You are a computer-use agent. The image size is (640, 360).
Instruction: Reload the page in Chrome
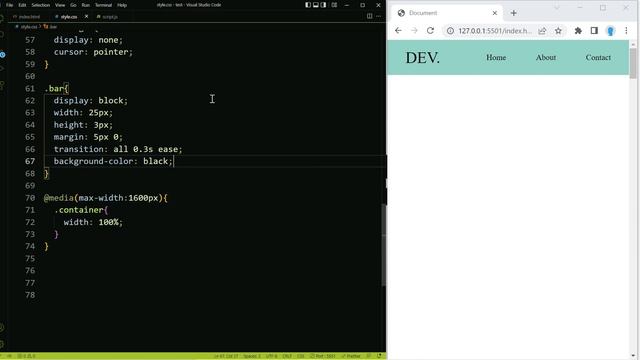430,31
